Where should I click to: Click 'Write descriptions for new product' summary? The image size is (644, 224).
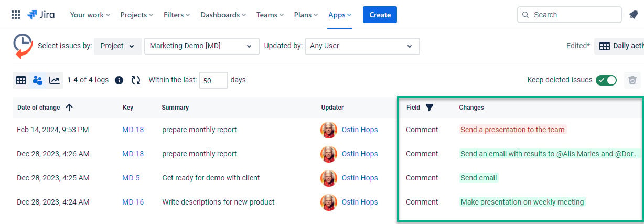point(218,202)
